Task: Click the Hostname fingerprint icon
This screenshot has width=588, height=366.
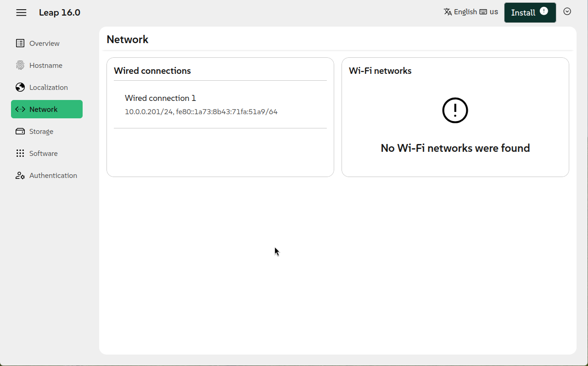Action: tap(20, 66)
